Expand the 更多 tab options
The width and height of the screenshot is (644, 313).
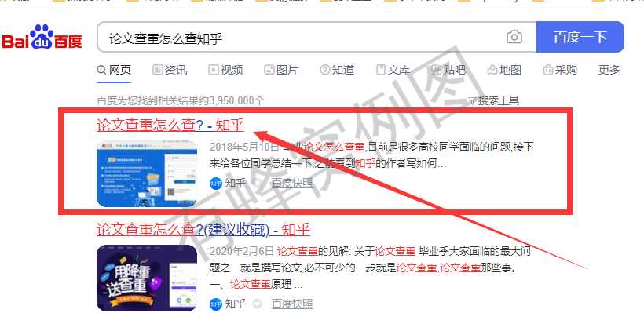pyautogui.click(x=609, y=70)
